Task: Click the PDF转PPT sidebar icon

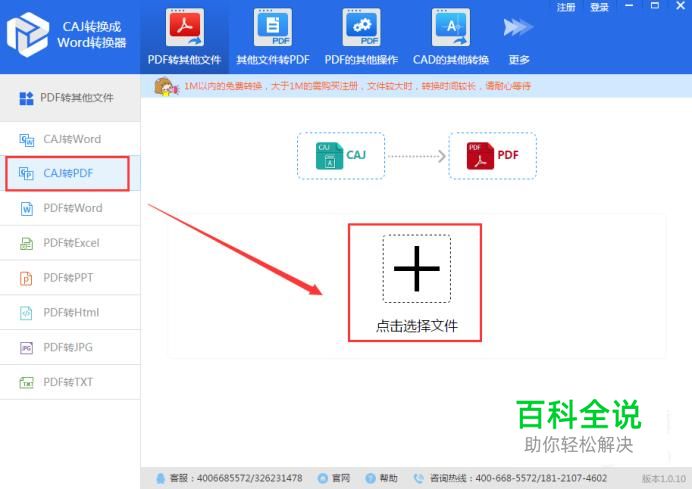Action: click(x=26, y=278)
